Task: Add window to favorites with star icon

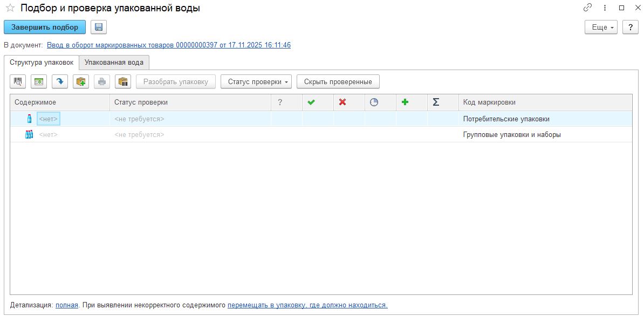Action: click(9, 8)
